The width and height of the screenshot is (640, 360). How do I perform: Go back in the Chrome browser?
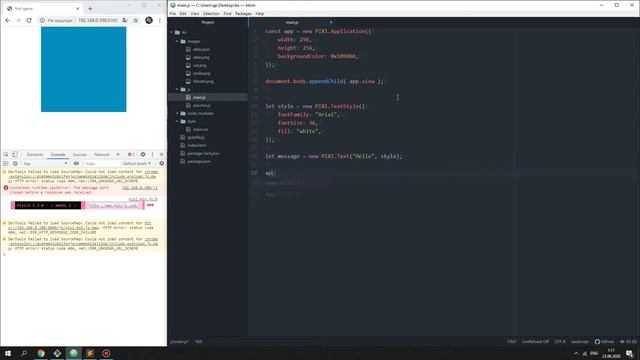point(8,20)
